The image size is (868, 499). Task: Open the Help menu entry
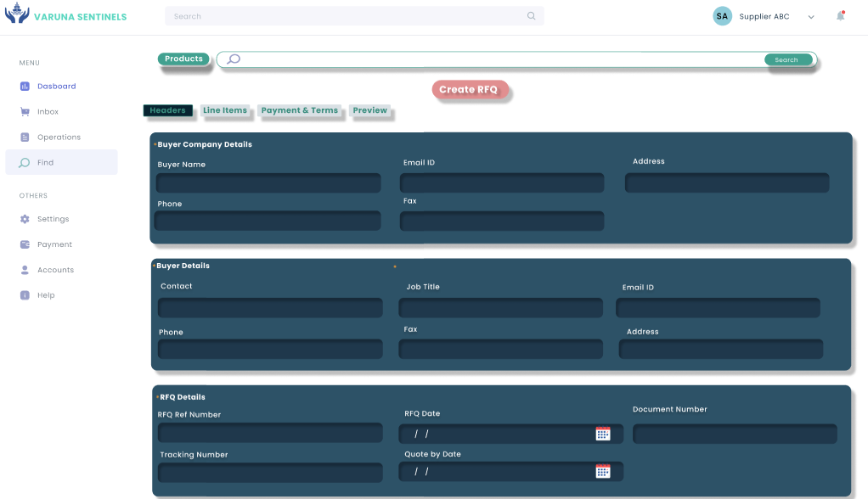(x=46, y=295)
